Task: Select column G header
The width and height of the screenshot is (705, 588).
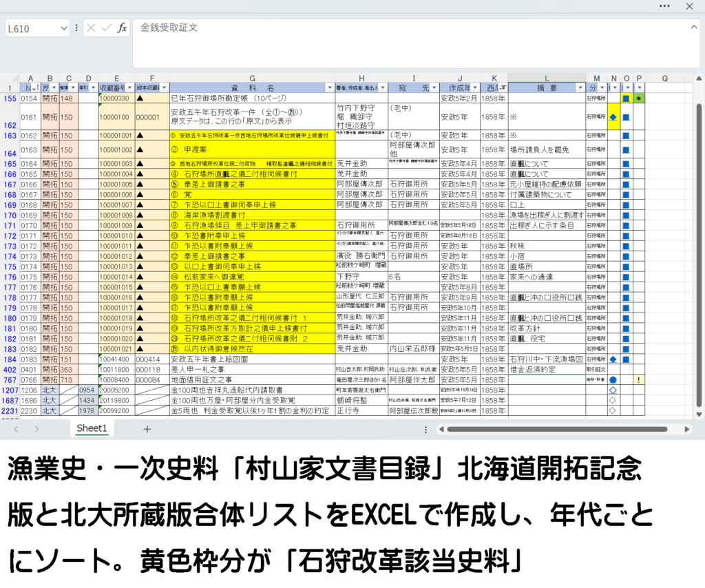Action: tap(252, 78)
